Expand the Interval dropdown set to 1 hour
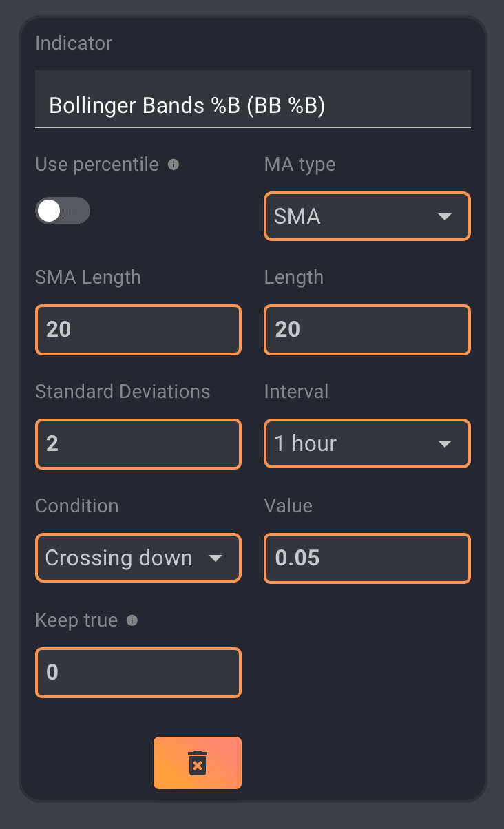 pyautogui.click(x=367, y=444)
